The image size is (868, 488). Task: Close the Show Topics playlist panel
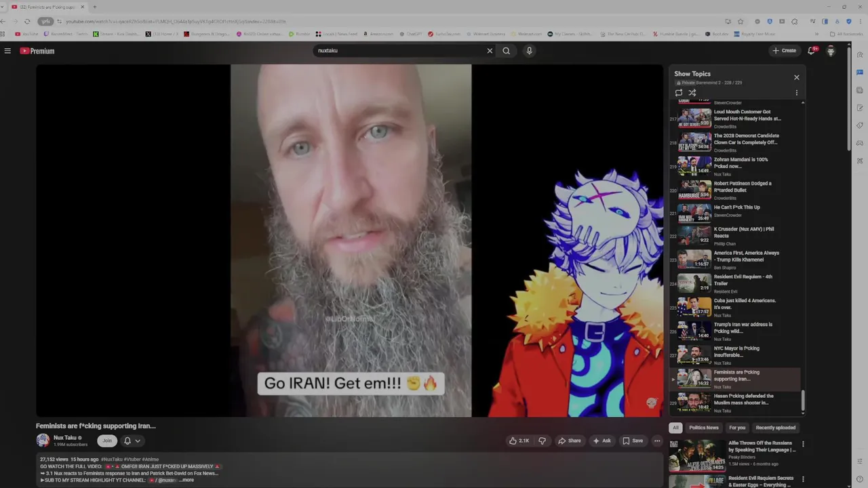point(797,77)
